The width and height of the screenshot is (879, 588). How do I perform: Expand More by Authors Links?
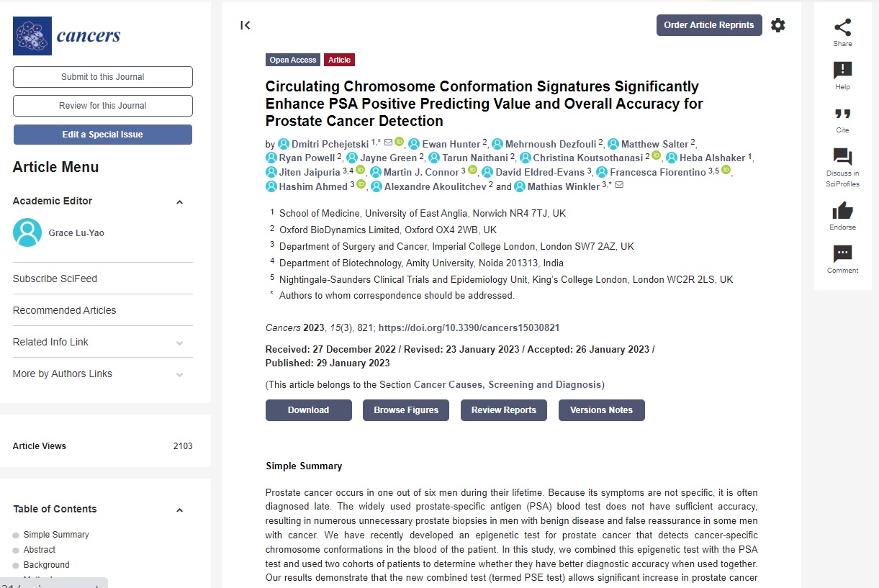coord(180,374)
